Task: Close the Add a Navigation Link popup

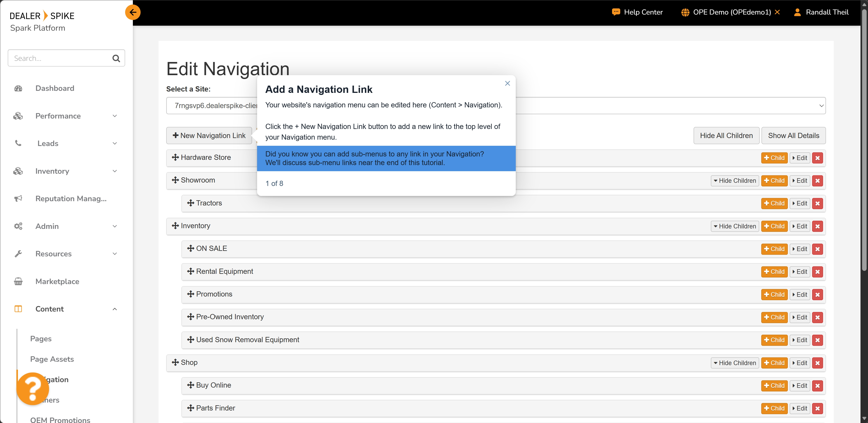Action: pos(507,83)
